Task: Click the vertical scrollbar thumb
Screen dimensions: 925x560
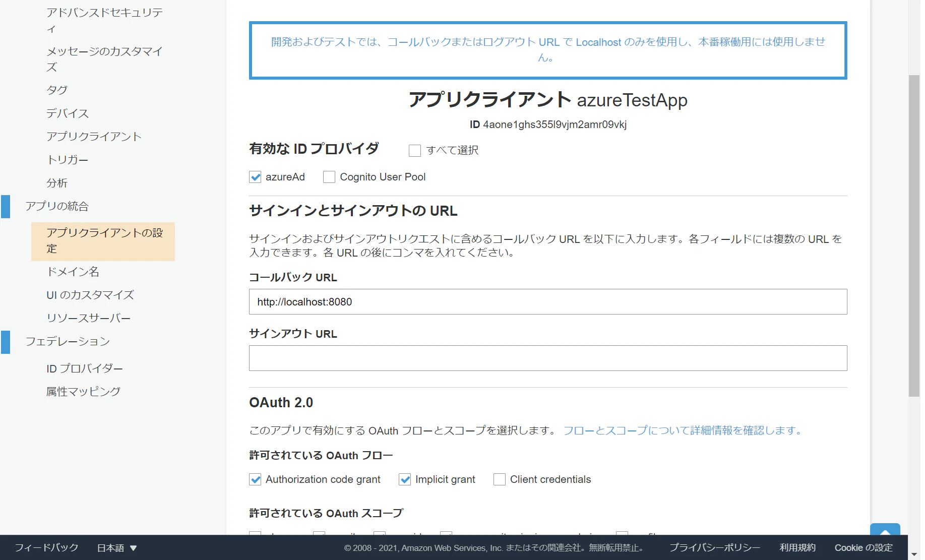Action: (x=914, y=236)
